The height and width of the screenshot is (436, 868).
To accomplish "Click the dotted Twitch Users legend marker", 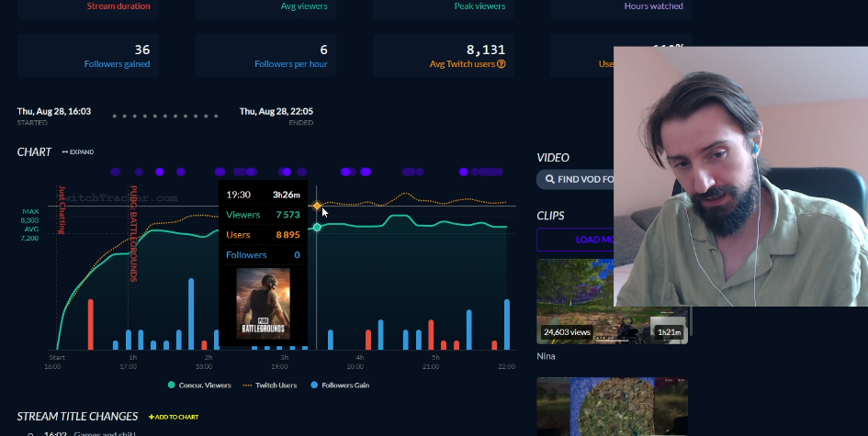I will 247,386.
